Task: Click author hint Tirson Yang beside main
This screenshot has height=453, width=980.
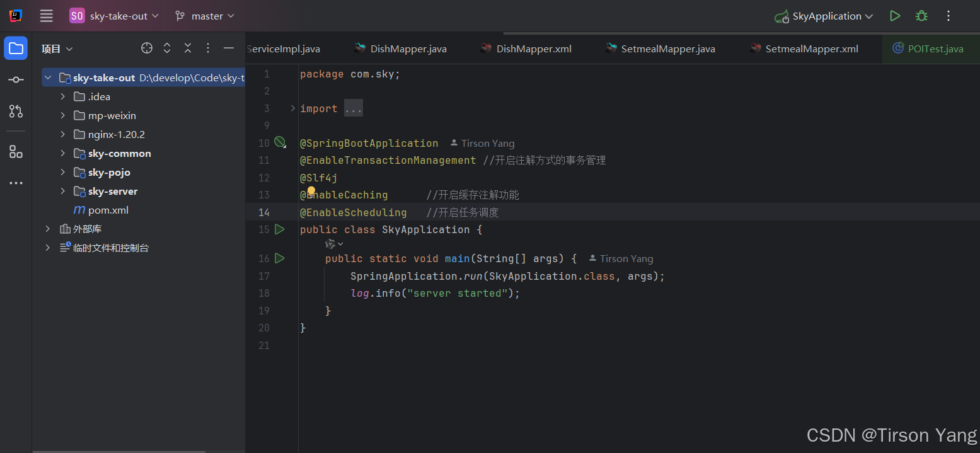Action: (621, 258)
